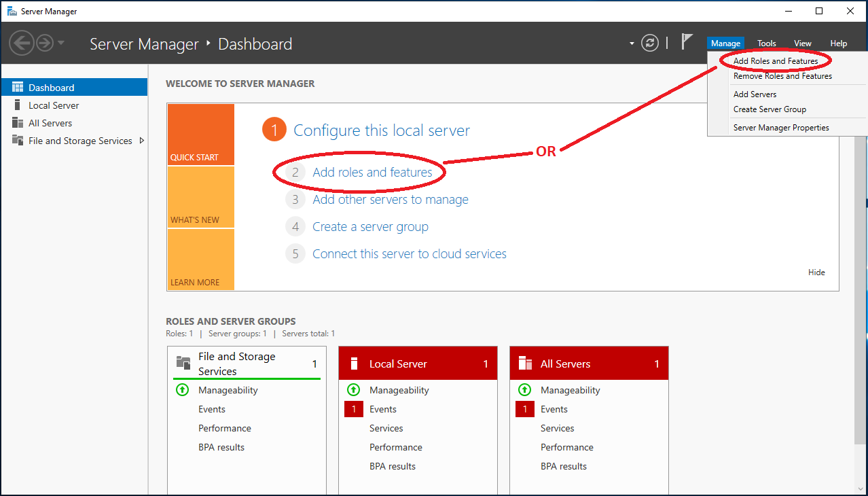Open the Help menu
This screenshot has width=868, height=496.
point(839,43)
